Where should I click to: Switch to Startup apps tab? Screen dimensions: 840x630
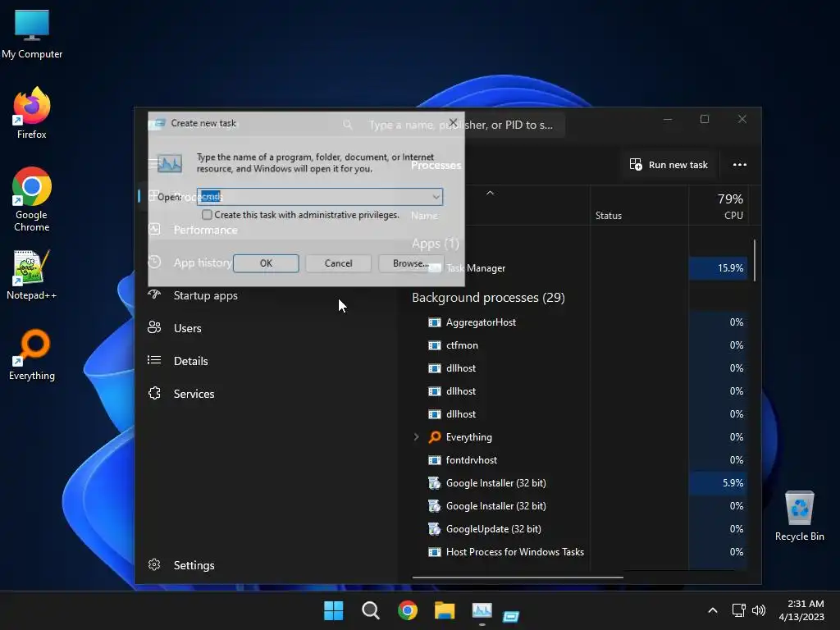(x=205, y=295)
